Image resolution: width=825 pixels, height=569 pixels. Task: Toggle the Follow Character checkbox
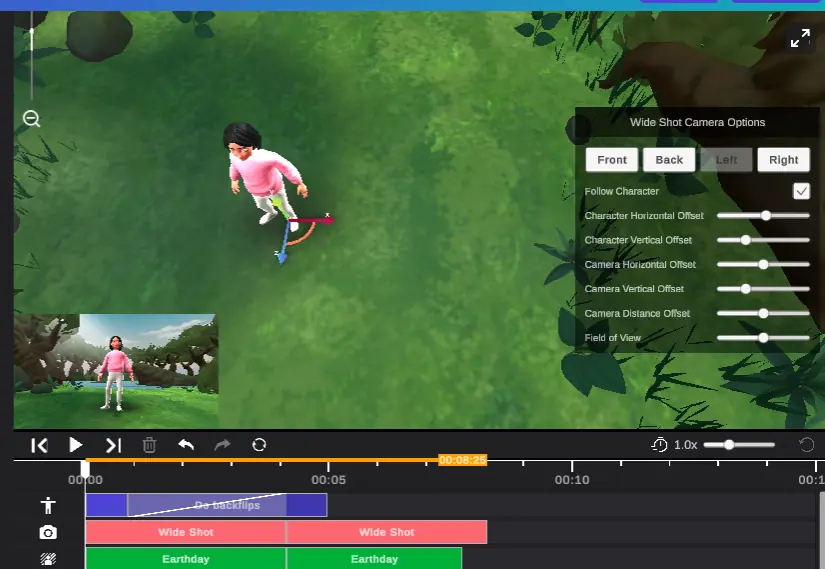(801, 191)
